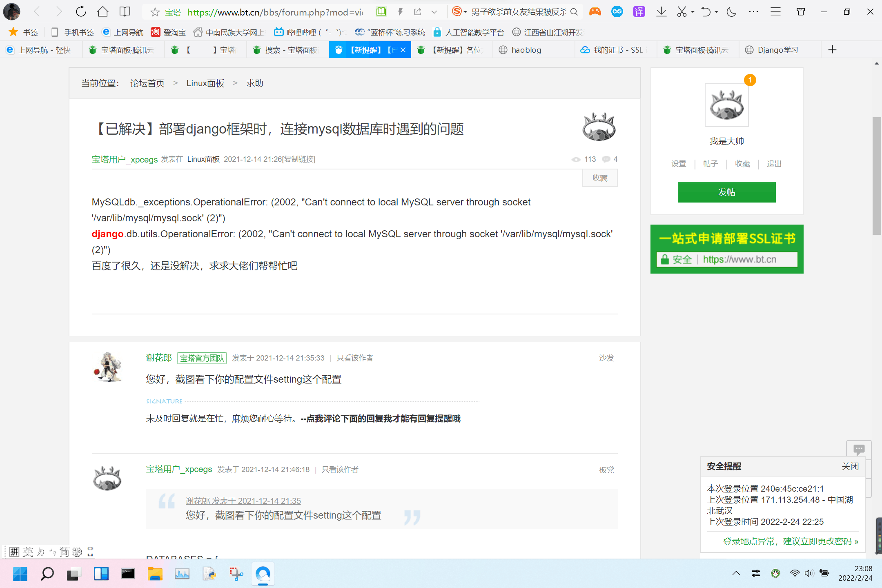Open terminal app from taskbar
Image resolution: width=882 pixels, height=588 pixels.
click(128, 574)
